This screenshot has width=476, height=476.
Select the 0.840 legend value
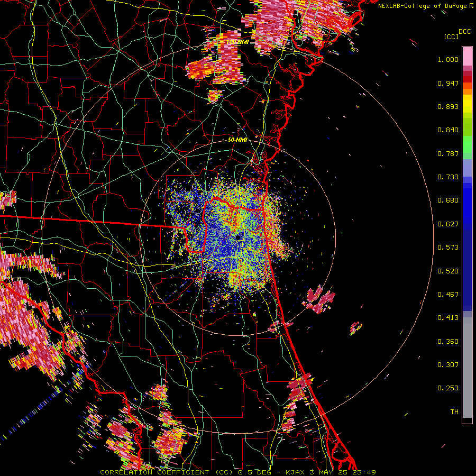(448, 130)
